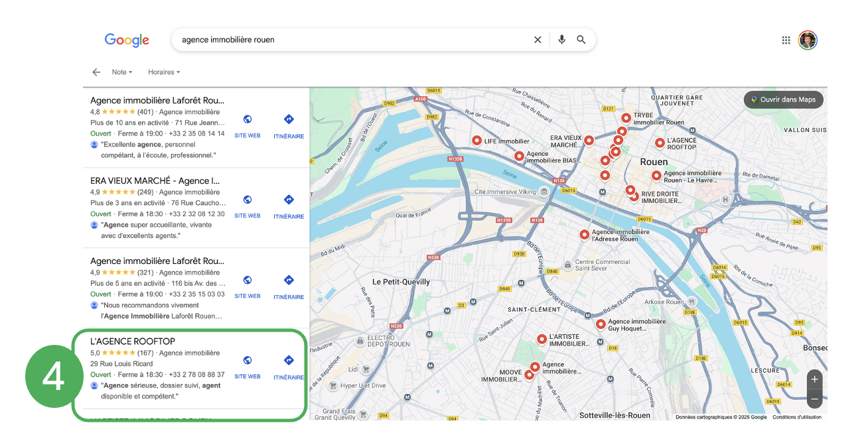Open ERA VIEUX MARCHÉ listing's Site Web

coord(248,206)
